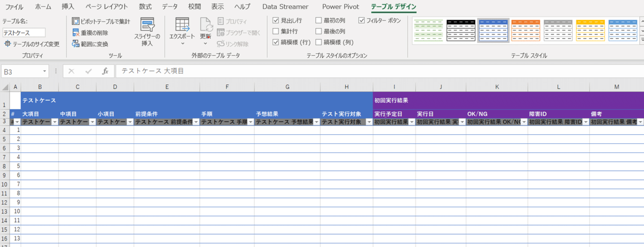Screen dimensions: 644x247
Task: Open filter dropdown for # column
Action: pyautogui.click(x=17, y=122)
